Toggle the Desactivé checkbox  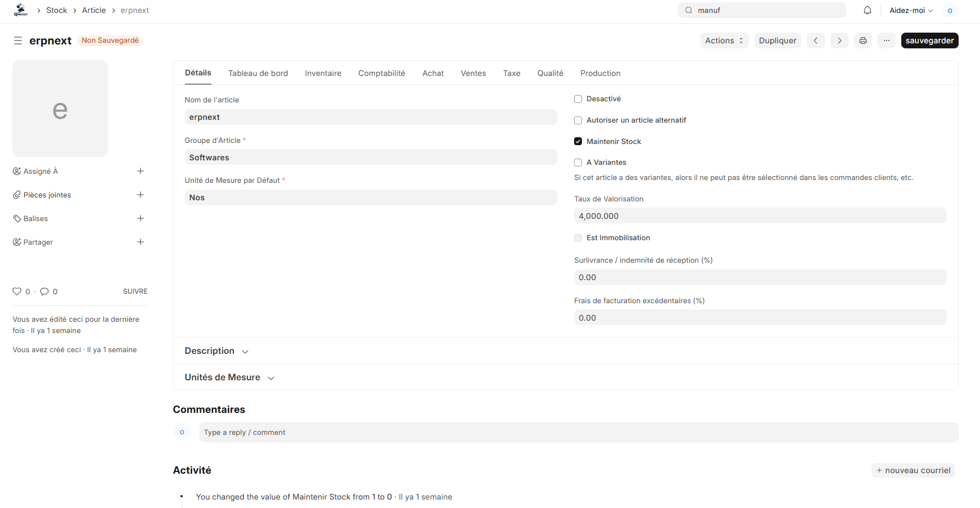point(578,99)
